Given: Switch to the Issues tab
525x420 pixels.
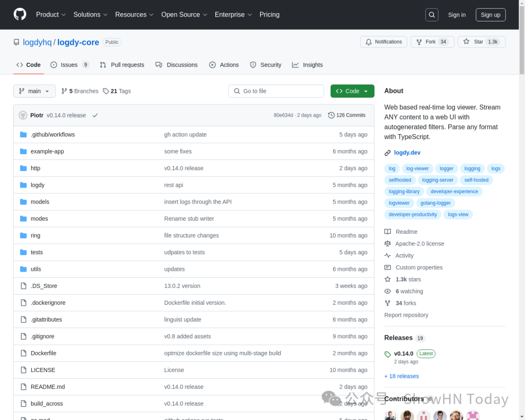Looking at the screenshot, I should point(70,65).
